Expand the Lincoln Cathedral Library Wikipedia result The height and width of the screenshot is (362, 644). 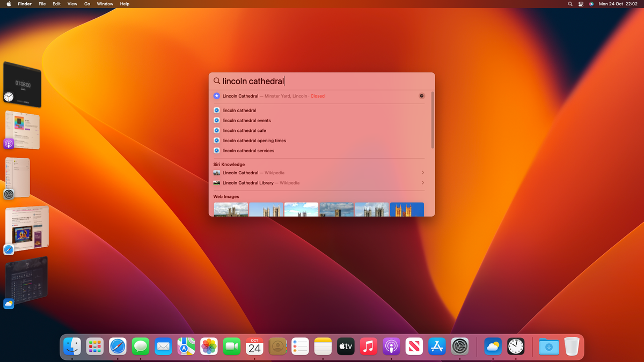click(x=319, y=183)
